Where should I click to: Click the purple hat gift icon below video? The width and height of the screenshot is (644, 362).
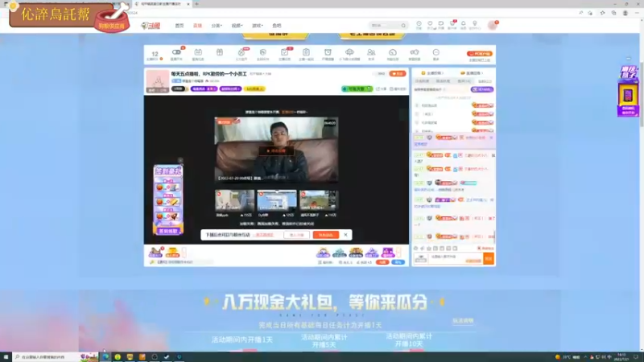372,252
